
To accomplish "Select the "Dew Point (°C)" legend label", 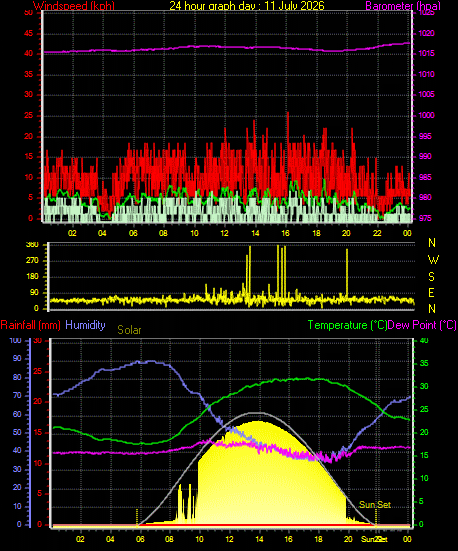I will [x=422, y=325].
